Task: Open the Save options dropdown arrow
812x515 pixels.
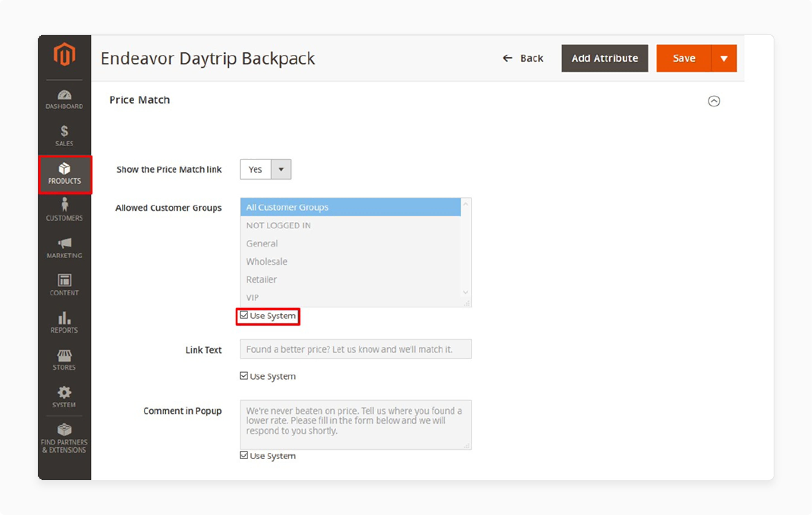Action: coord(724,58)
